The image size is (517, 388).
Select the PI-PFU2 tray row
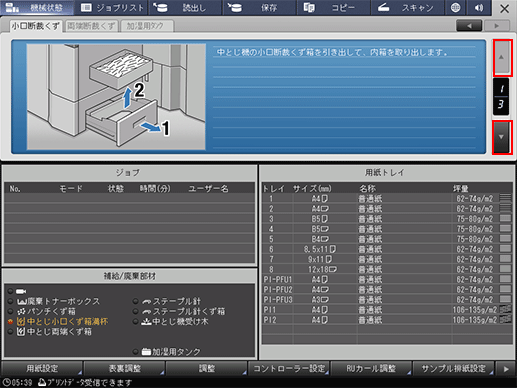pyautogui.click(x=387, y=289)
